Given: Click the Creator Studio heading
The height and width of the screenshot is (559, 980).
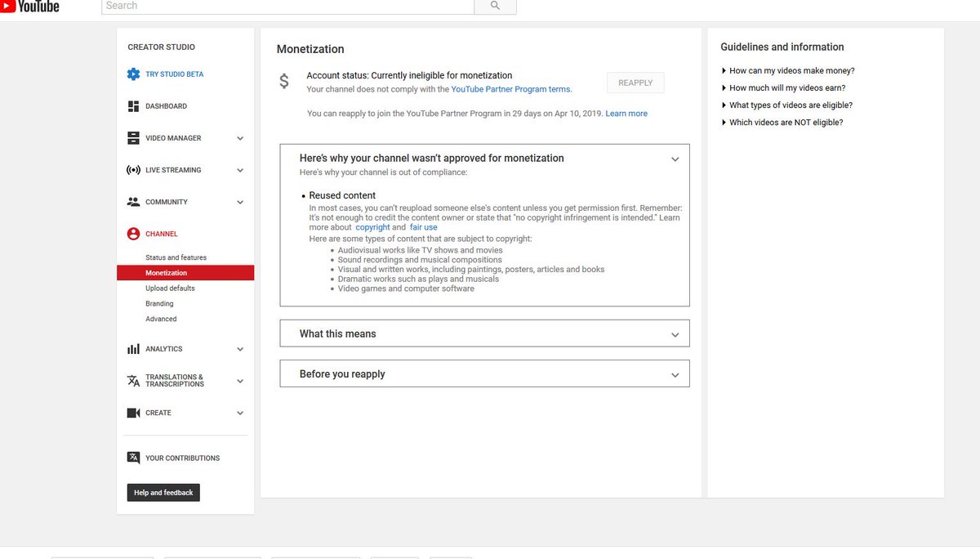Looking at the screenshot, I should (x=162, y=47).
